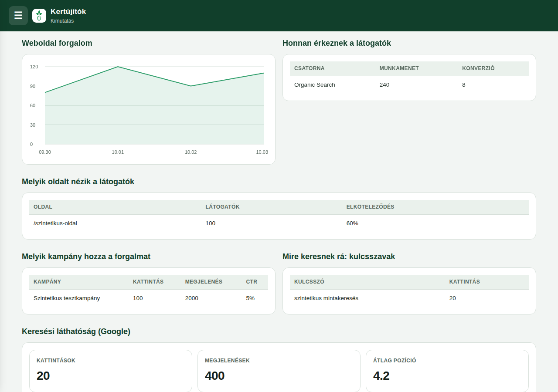The height and width of the screenshot is (392, 558).
Task: Click KATTINTÁS header in keywords table
Action: pos(465,282)
